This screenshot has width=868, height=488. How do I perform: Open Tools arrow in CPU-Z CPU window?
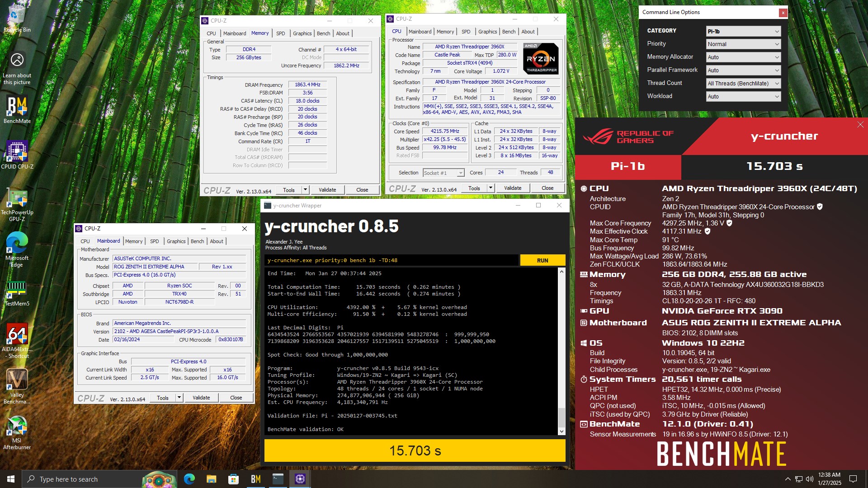click(x=491, y=188)
